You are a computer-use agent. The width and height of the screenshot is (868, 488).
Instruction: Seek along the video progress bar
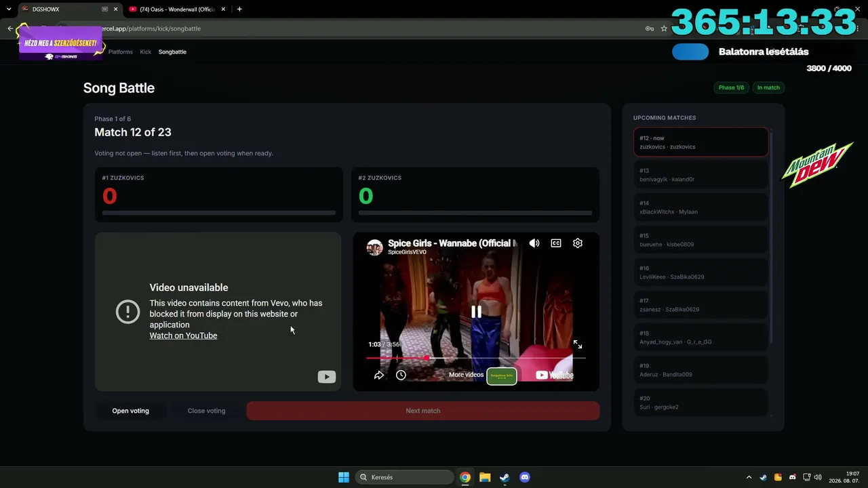click(476, 358)
